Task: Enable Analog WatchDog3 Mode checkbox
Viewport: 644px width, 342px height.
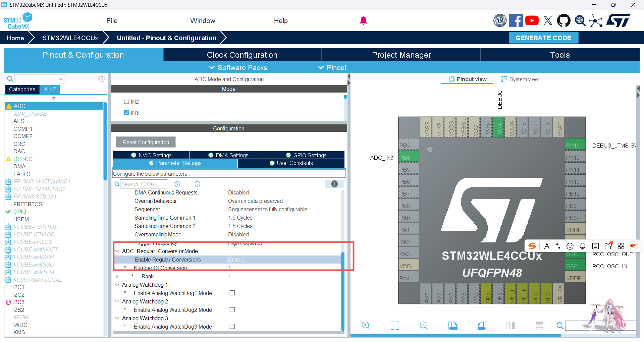Action: (232, 327)
